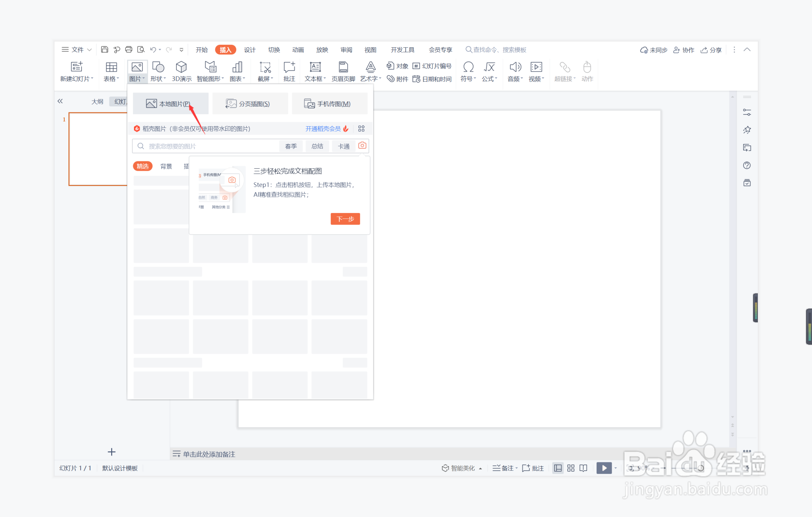The image size is (812, 517).
Task: Collapse the slide panel with double chevron
Action: [x=60, y=101]
